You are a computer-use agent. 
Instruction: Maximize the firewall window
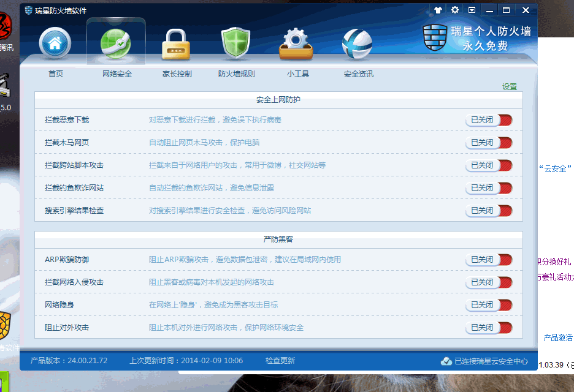507,10
